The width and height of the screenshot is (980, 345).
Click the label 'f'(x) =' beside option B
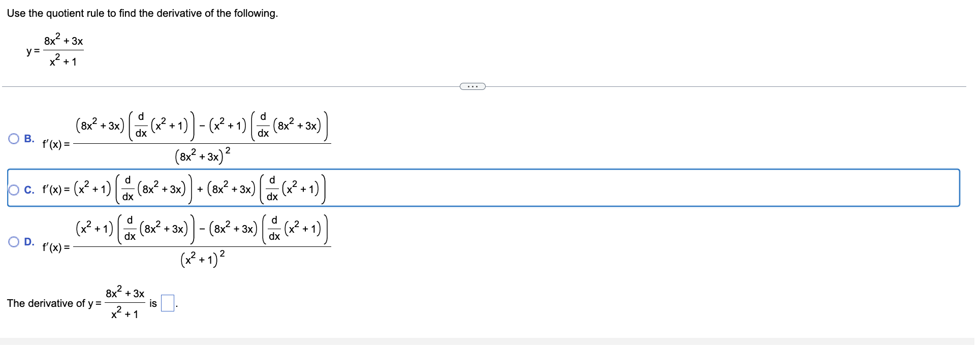[55, 144]
